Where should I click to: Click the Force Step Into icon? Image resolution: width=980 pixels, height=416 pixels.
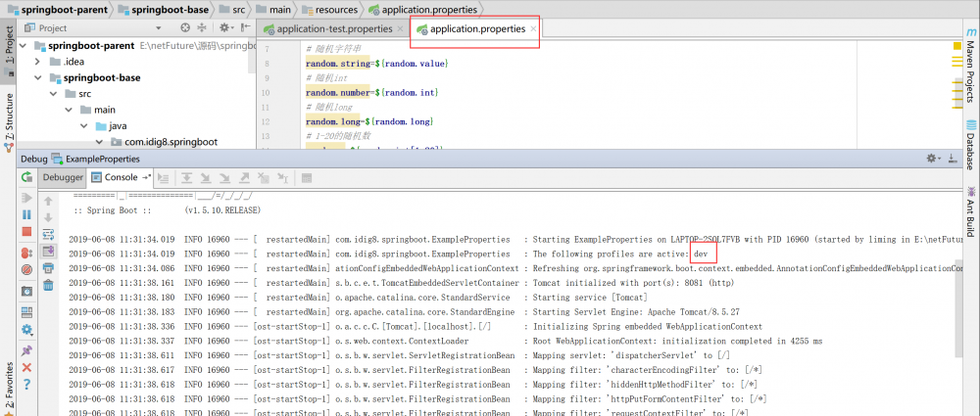coord(225,178)
